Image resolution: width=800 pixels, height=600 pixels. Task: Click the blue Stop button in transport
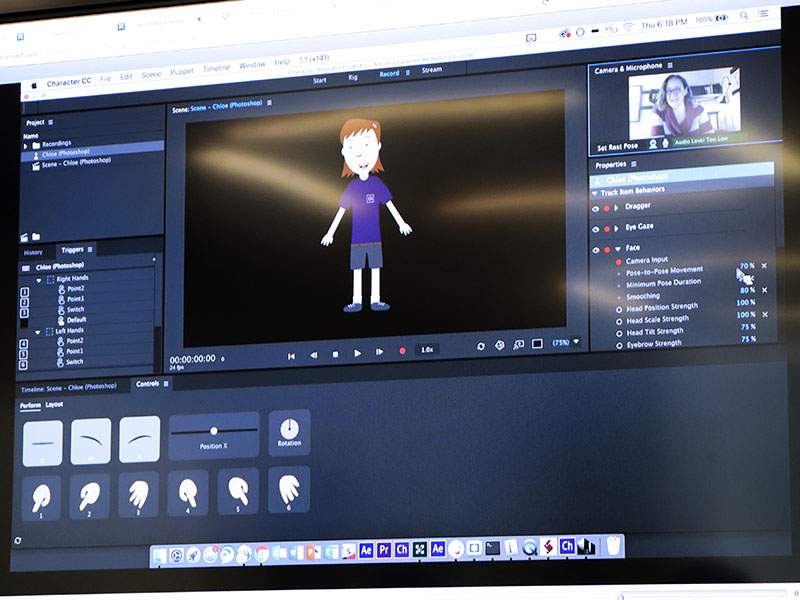point(335,354)
